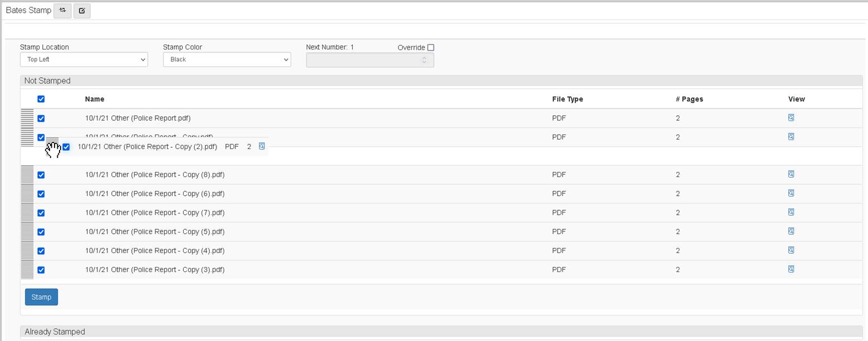Open the Stamp Location dropdown
Viewport: 868px width, 341px height.
(83, 60)
